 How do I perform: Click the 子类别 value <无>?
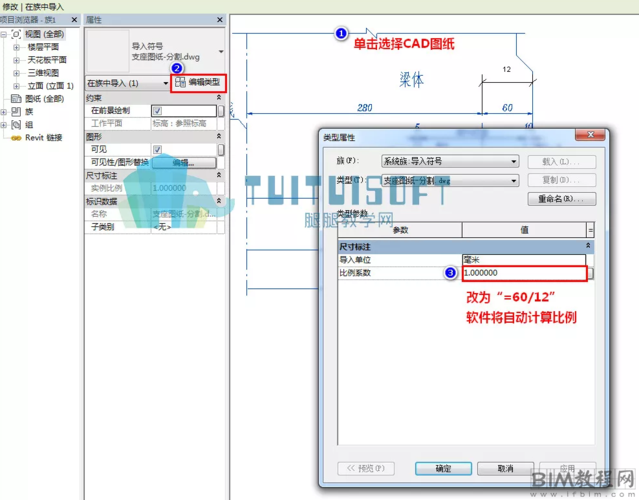184,227
